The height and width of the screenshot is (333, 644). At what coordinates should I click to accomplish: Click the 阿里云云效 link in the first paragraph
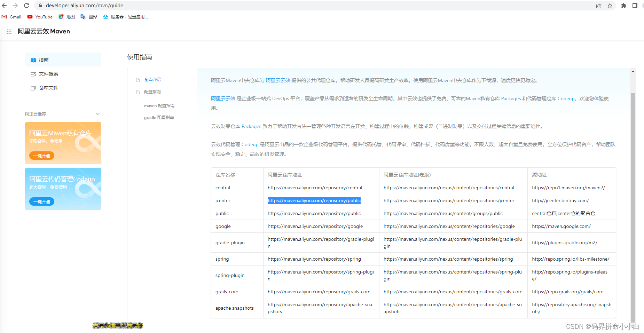pyautogui.click(x=278, y=80)
